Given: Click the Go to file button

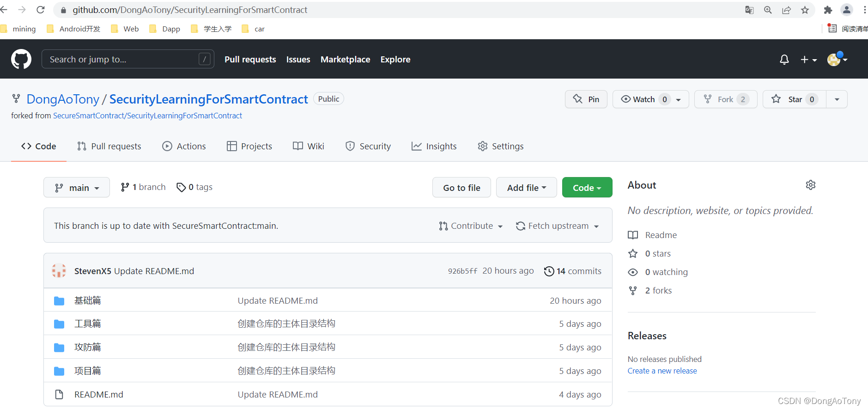Looking at the screenshot, I should [x=461, y=188].
